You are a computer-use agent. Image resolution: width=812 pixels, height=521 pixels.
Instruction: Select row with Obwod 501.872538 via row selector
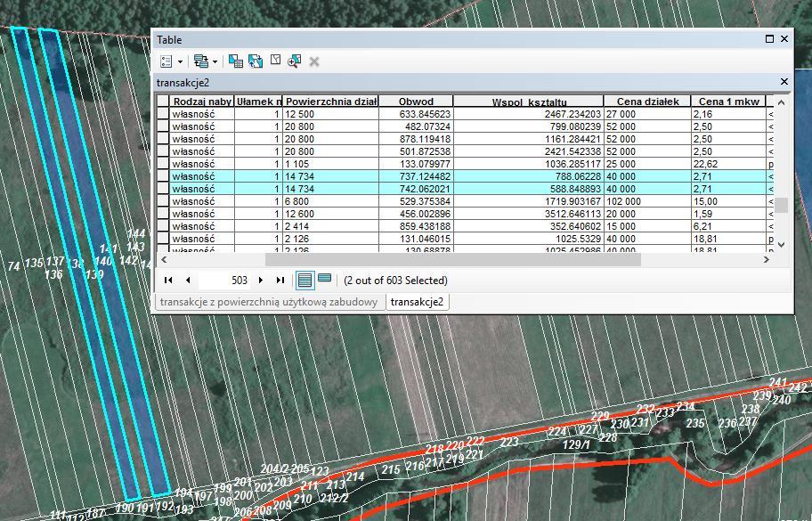click(163, 151)
